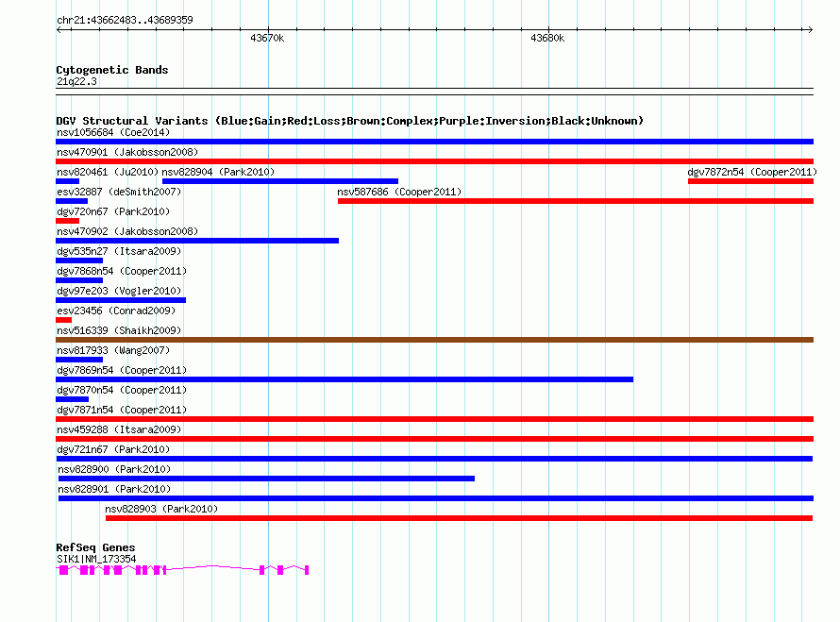Click the left arrow end of ruler
This screenshot has height=622, width=840.
tap(59, 29)
